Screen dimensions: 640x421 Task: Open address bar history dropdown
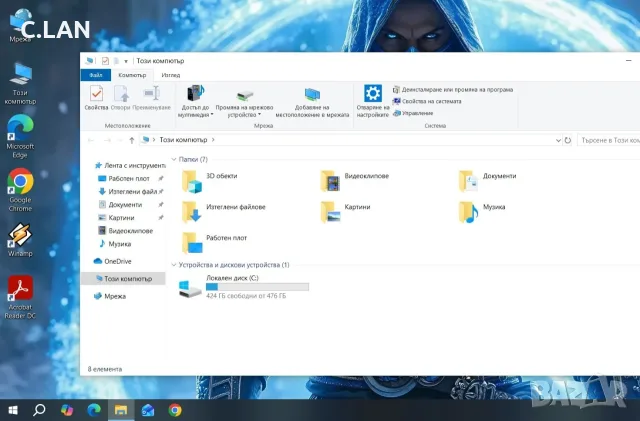tap(558, 140)
